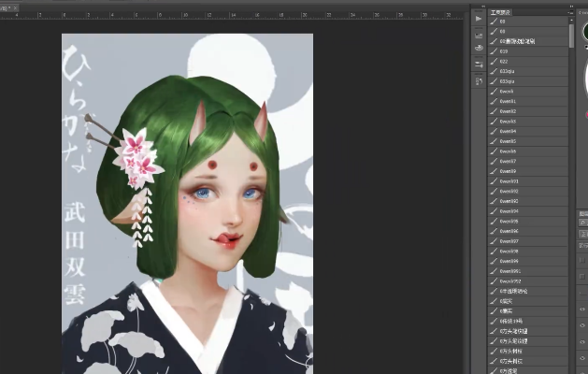Select the 0wenli1 tool preset
This screenshot has height=374, width=588.
[x=528, y=101]
